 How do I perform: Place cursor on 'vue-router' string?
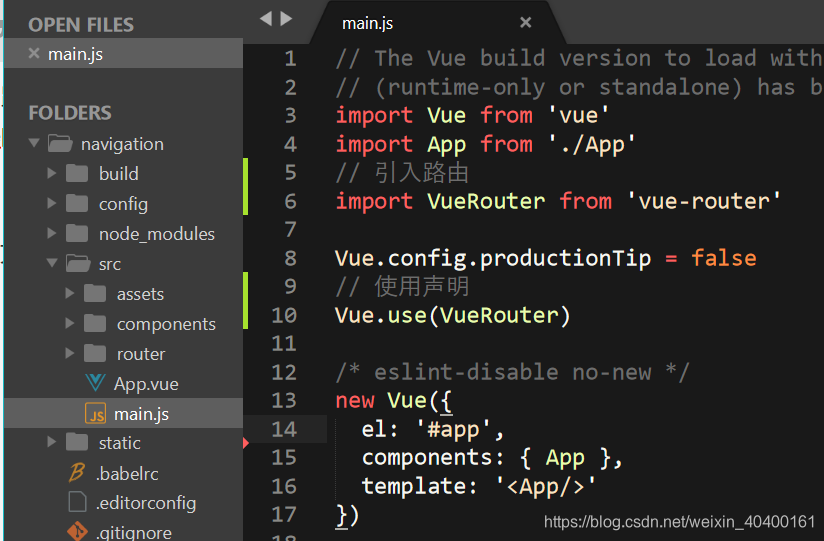coord(704,201)
